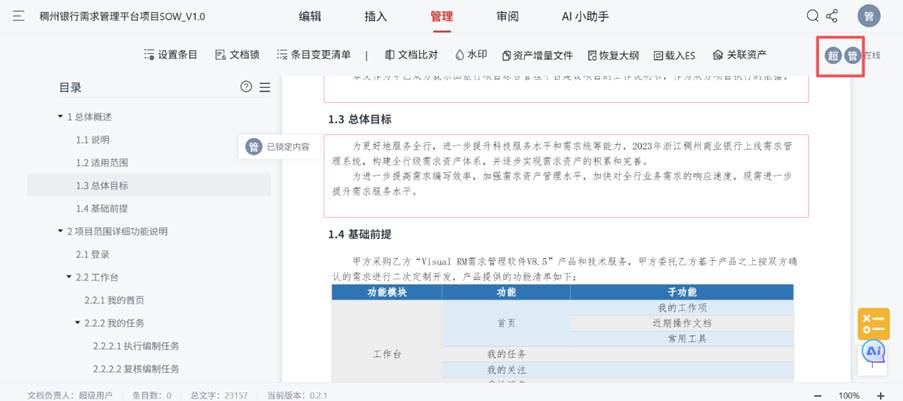Zoom out with the minus button
Image resolution: width=903 pixels, height=401 pixels.
818,395
